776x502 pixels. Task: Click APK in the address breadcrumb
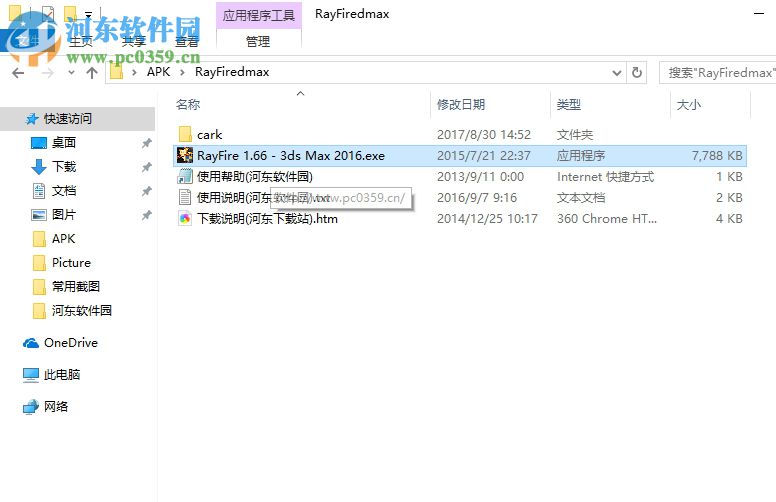tap(158, 72)
